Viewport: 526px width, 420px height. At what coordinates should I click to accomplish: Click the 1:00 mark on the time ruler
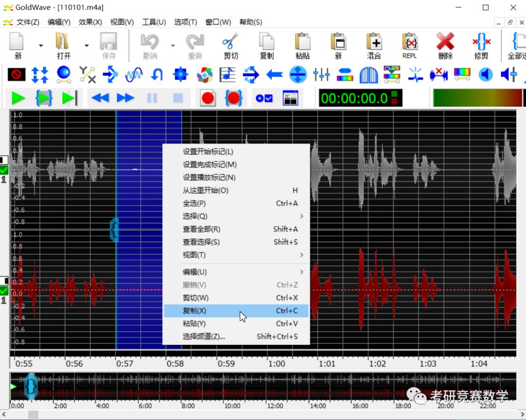click(277, 363)
